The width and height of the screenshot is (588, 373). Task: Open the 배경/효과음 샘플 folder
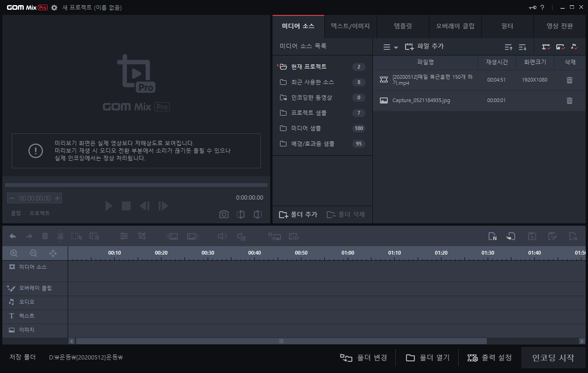pyautogui.click(x=322, y=144)
